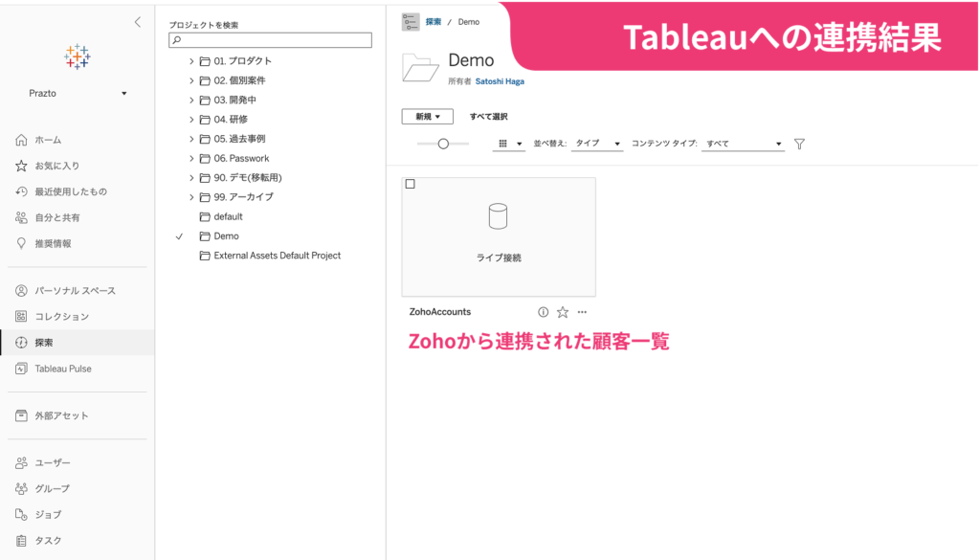The width and height of the screenshot is (980, 560).
Task: Click the filter funnel icon
Action: click(799, 145)
